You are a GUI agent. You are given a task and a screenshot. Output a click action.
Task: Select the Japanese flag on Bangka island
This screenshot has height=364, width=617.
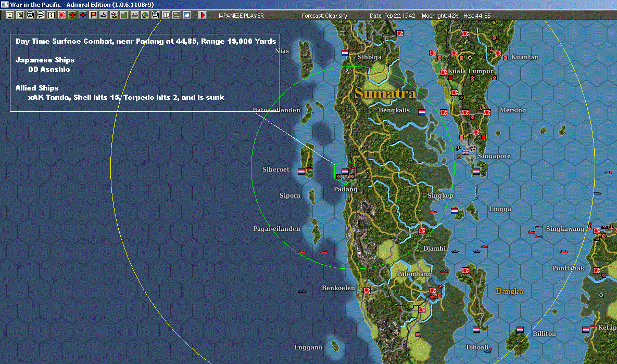(x=465, y=270)
